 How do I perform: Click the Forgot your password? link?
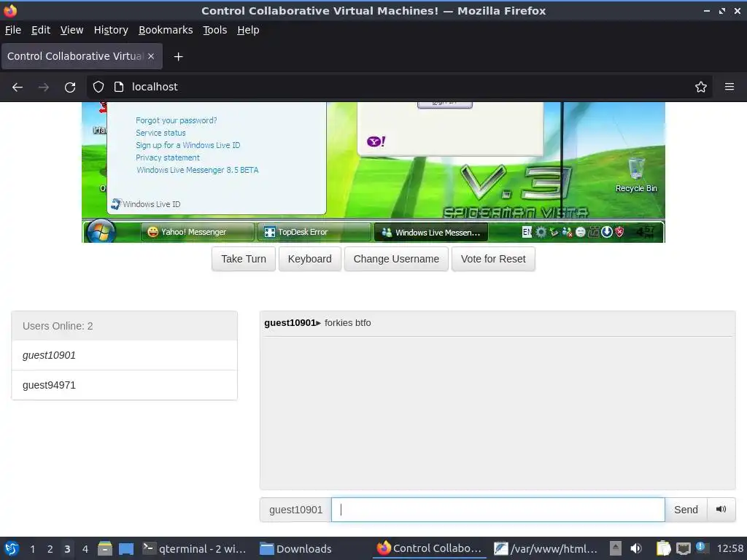(x=177, y=120)
